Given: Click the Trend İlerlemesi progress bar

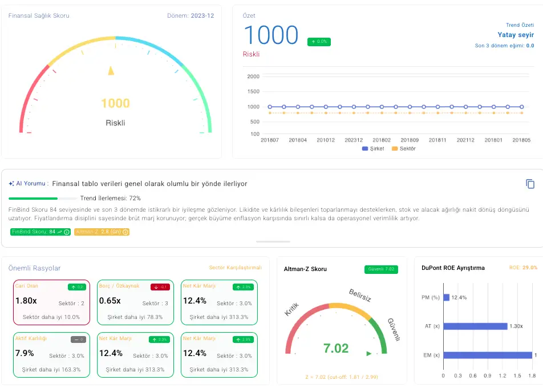Looking at the screenshot, I should pyautogui.click(x=43, y=199).
